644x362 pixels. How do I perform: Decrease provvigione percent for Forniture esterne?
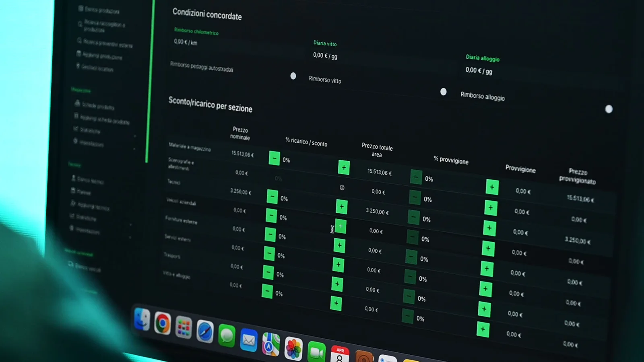pyautogui.click(x=411, y=257)
